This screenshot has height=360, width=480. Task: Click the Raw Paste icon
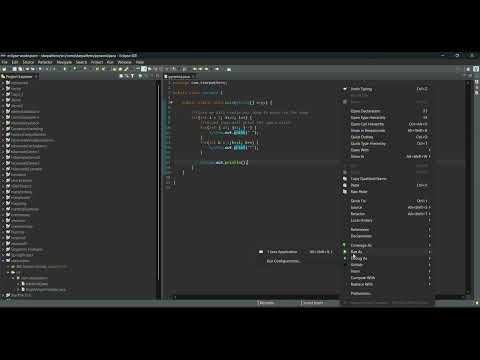345,192
